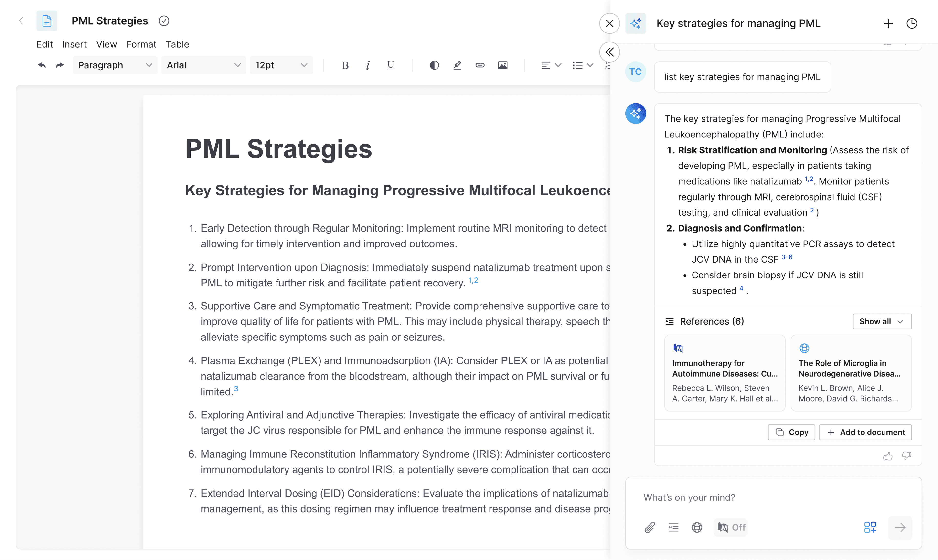Open the text color contrast tool
The width and height of the screenshot is (938, 560).
434,65
